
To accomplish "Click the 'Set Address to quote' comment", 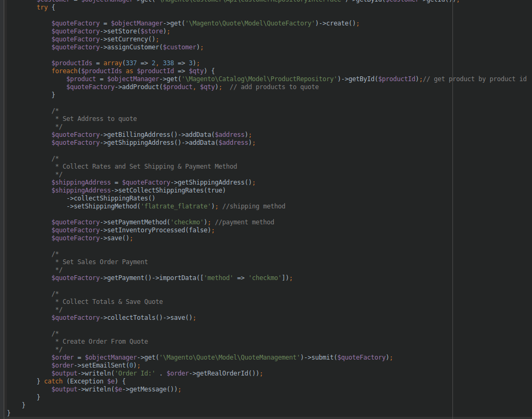I will (x=100, y=119).
